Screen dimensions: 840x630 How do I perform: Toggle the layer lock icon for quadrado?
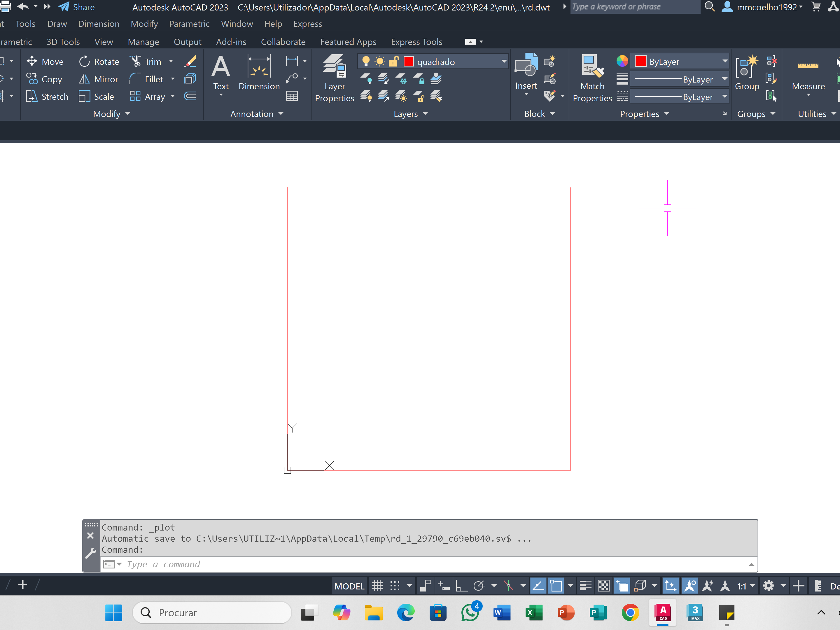pyautogui.click(x=394, y=62)
